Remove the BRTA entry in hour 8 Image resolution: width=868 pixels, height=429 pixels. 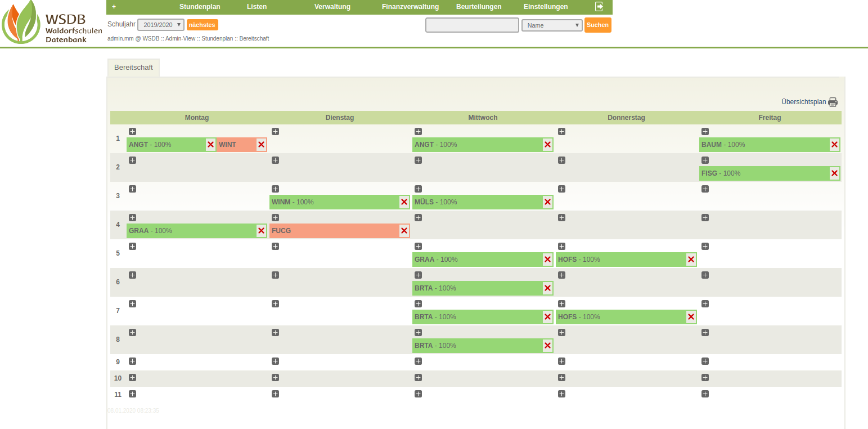547,346
